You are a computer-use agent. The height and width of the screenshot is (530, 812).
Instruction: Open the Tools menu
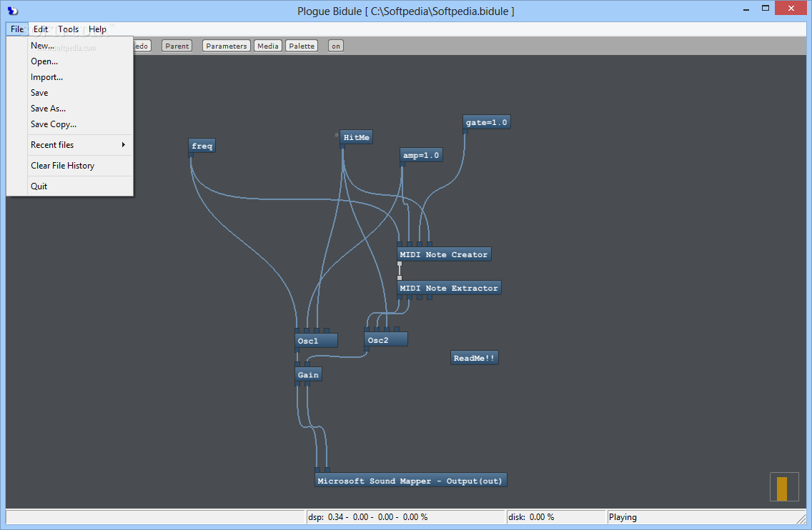[69, 29]
